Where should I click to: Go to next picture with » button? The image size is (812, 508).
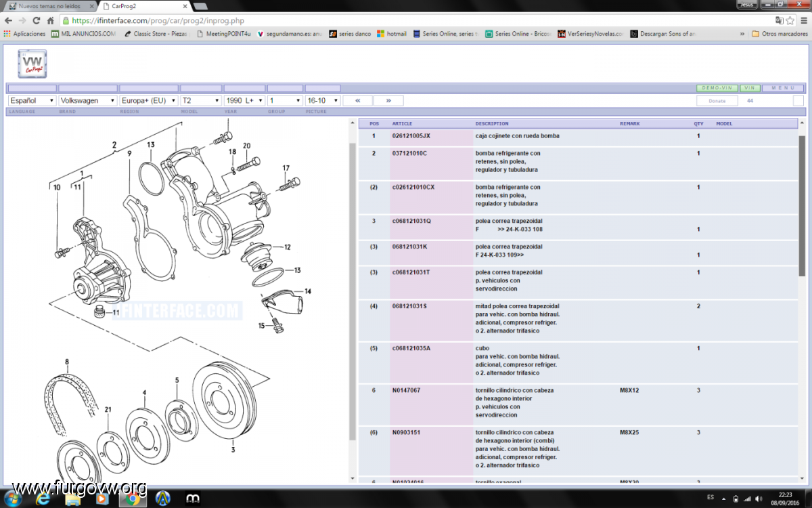388,100
